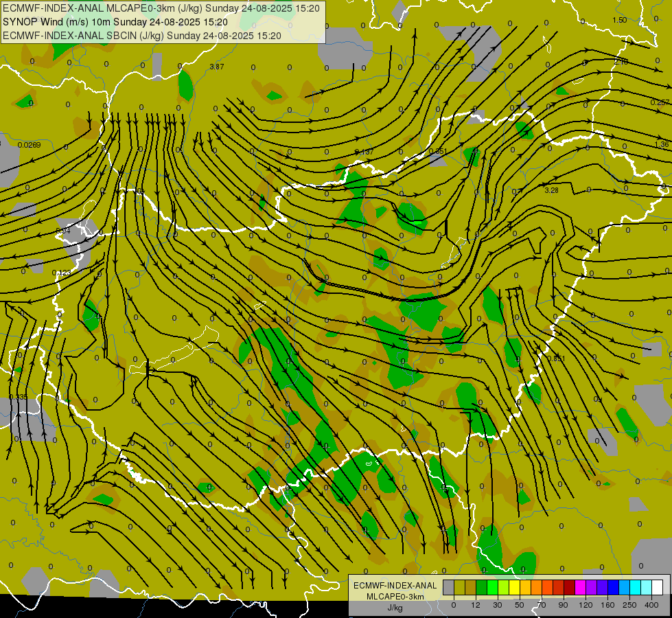
Task: Click the SBCIN title line
Action: tap(142, 36)
